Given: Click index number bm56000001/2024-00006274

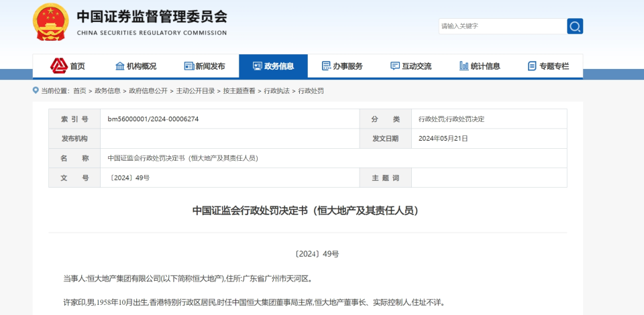Looking at the screenshot, I should (153, 119).
